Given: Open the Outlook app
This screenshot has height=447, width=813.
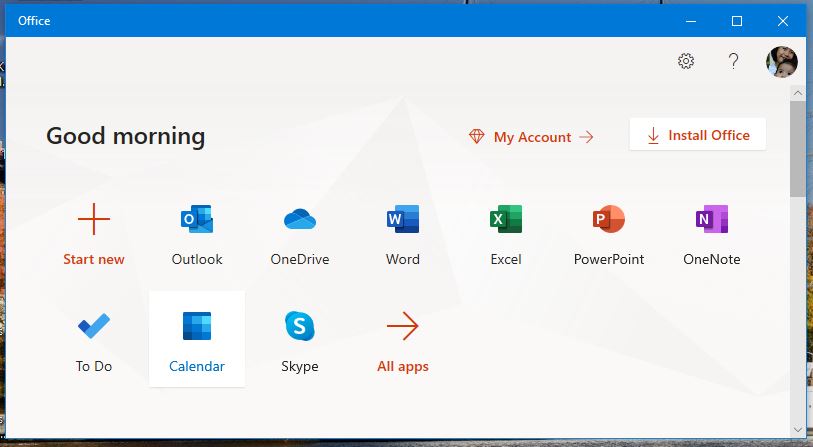Looking at the screenshot, I should point(197,219).
